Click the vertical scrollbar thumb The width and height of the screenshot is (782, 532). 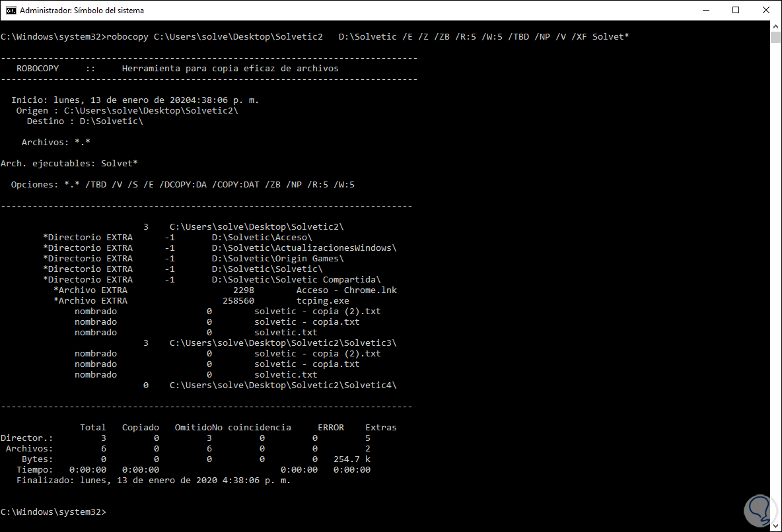[775, 38]
